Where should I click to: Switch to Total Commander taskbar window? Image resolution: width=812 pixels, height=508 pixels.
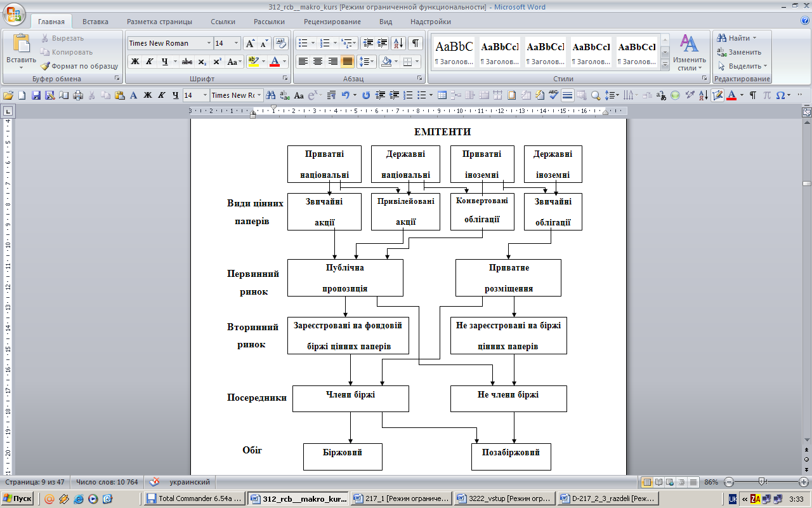194,498
